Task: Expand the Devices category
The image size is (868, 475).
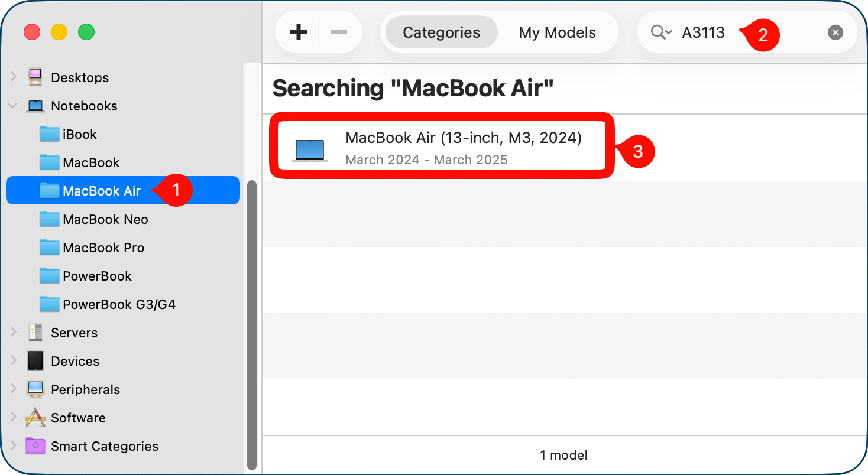Action: pyautogui.click(x=14, y=361)
